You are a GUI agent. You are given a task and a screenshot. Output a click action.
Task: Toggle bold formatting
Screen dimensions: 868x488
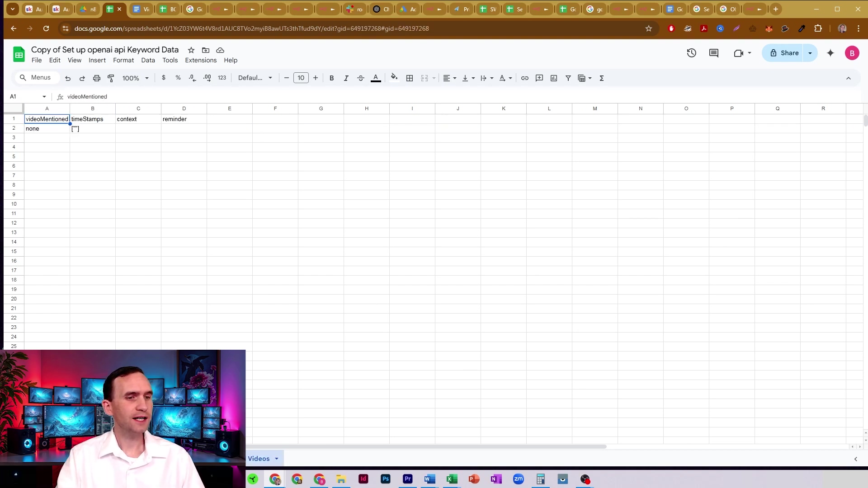[x=331, y=78]
